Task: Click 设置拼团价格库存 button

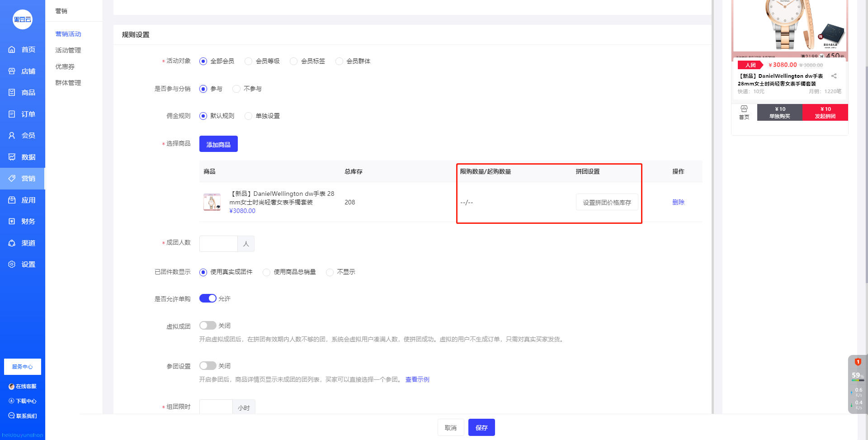Action: click(x=607, y=202)
